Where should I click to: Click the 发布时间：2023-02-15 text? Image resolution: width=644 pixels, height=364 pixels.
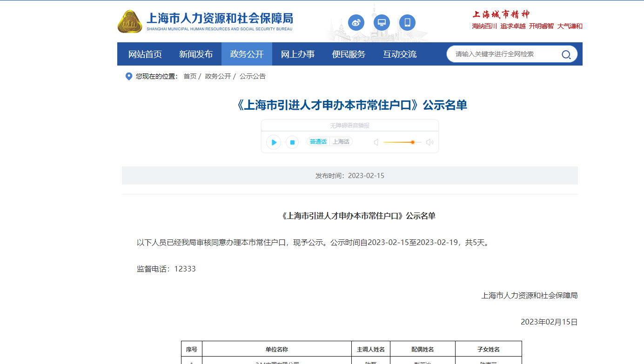(350, 176)
